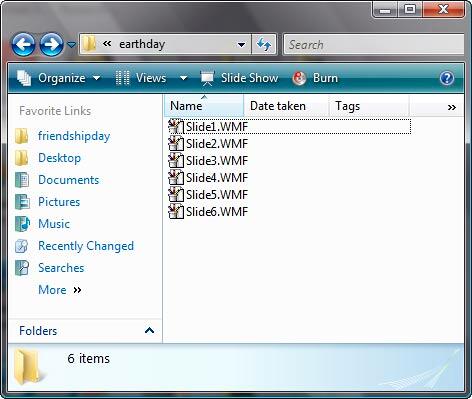The width and height of the screenshot is (472, 399).
Task: Select the earthday address bar text
Action: coord(142,44)
